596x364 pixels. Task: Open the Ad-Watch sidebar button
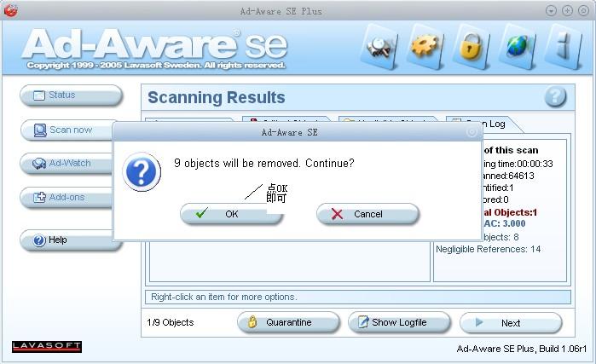(x=67, y=164)
